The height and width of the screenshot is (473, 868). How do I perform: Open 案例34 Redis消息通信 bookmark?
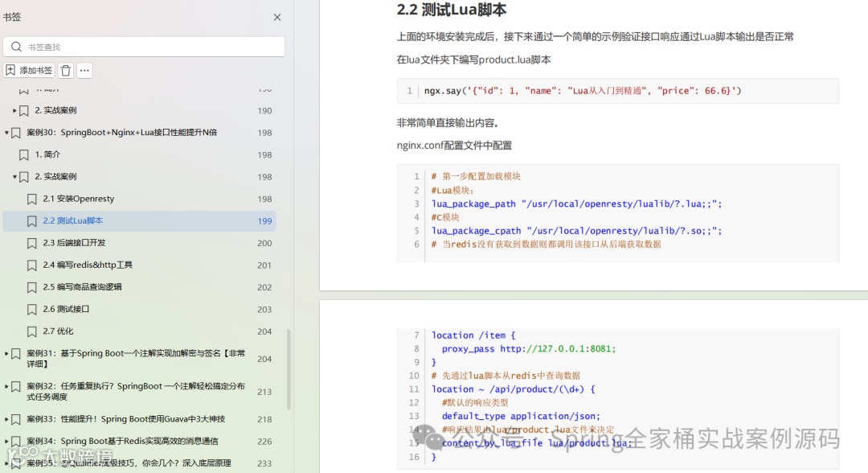(122, 442)
